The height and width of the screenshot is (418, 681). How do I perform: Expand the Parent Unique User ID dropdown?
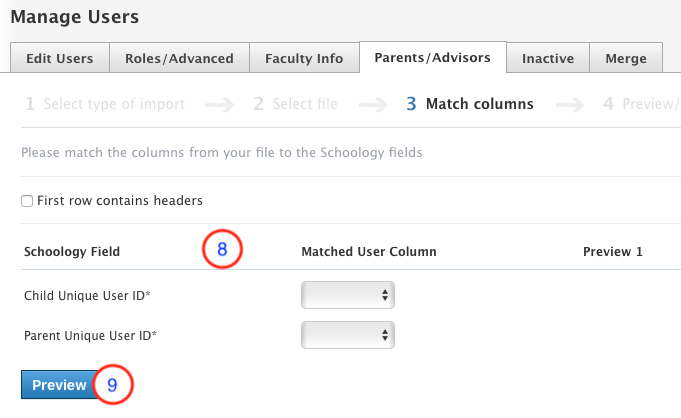coord(348,334)
